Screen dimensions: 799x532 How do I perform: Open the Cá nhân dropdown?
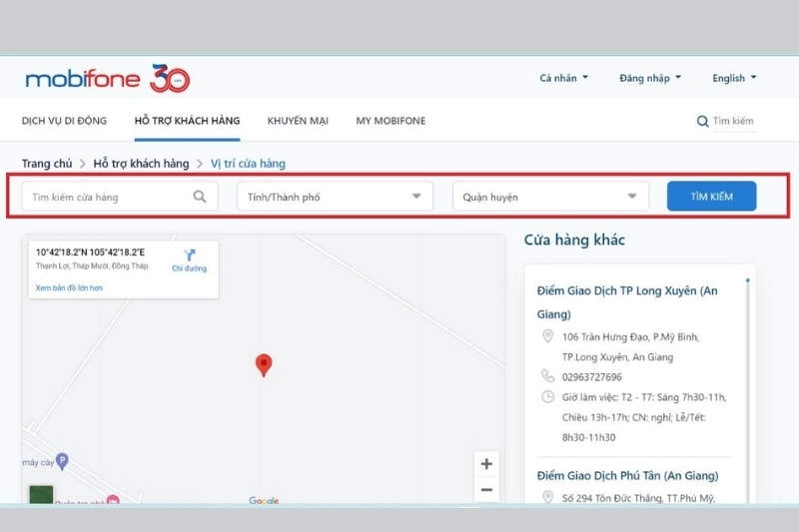pyautogui.click(x=563, y=78)
